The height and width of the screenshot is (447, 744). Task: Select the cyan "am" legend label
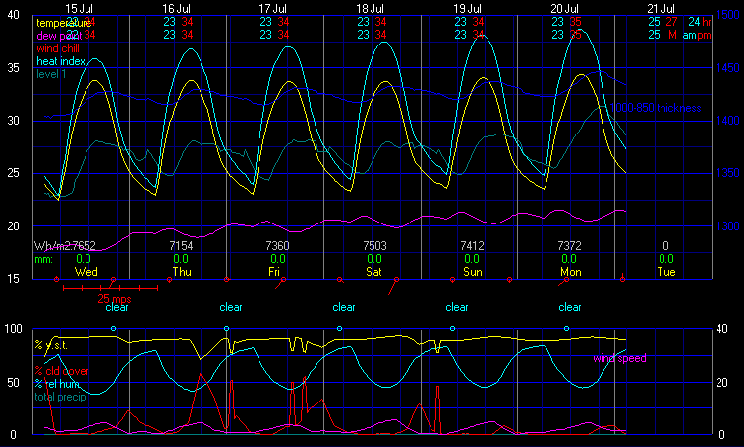[x=689, y=36]
